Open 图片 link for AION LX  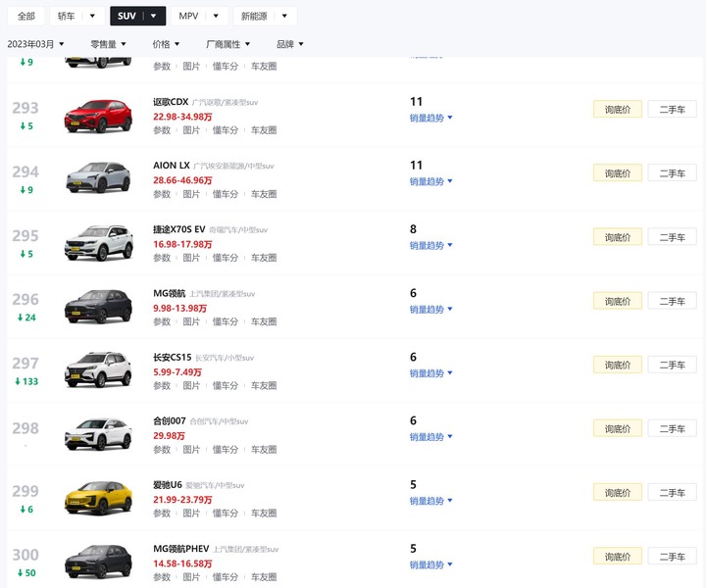pyautogui.click(x=191, y=194)
